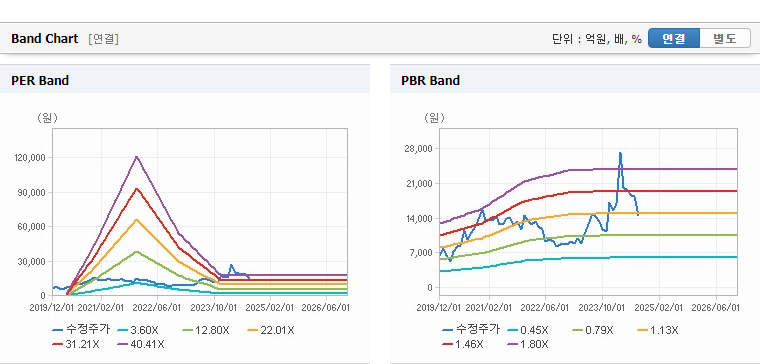
Task: Click the 2021/02/01 date on PER chart axis
Action: click(x=102, y=308)
